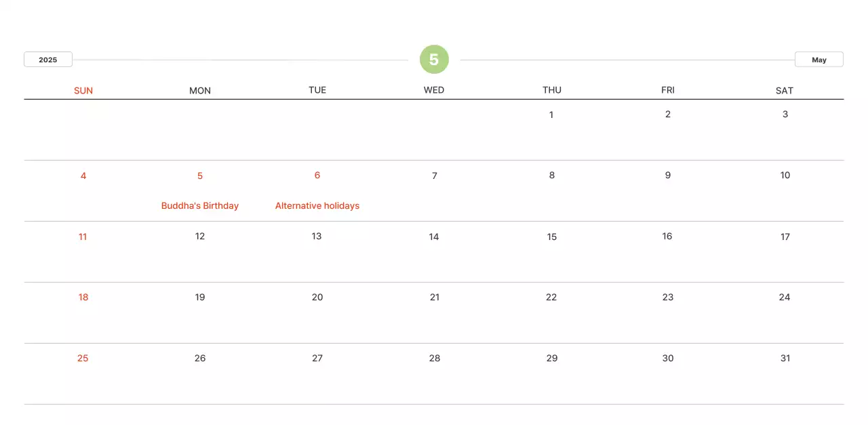Click the SUN column header

(83, 90)
